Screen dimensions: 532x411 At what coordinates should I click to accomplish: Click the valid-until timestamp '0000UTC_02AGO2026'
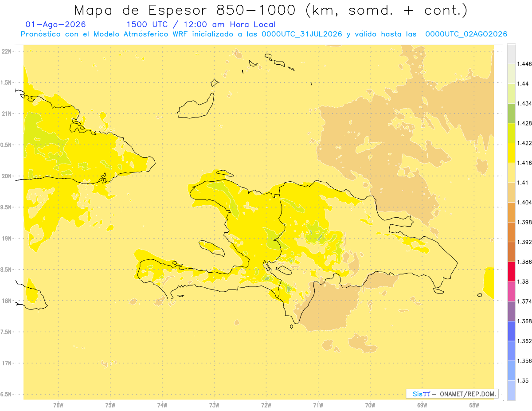466,34
